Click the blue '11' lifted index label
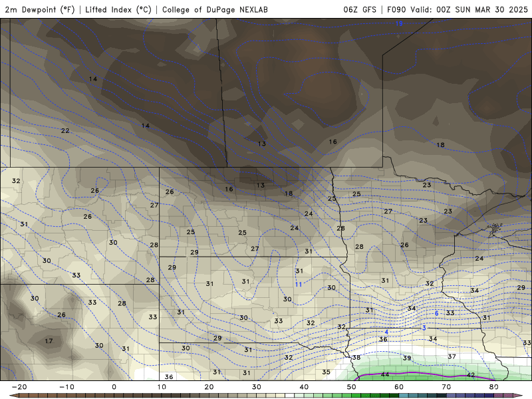Image resolution: width=532 pixels, height=399 pixels. click(298, 285)
